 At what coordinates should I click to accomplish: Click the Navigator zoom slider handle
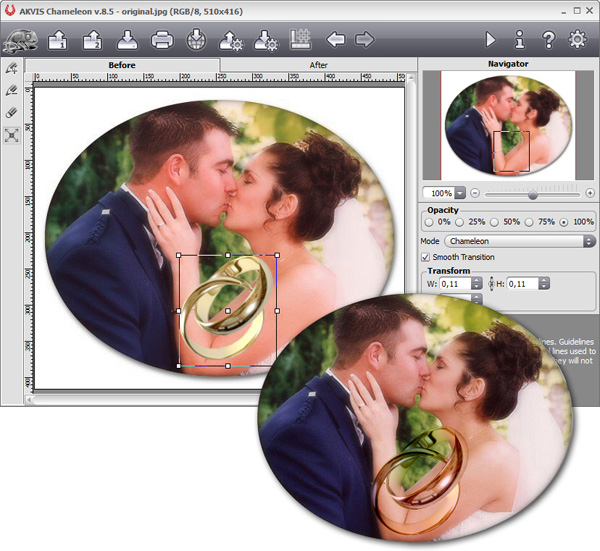pyautogui.click(x=533, y=192)
